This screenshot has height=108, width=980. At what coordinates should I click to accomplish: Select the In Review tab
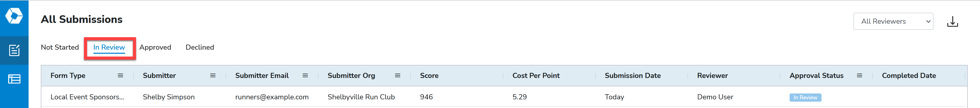pos(109,48)
